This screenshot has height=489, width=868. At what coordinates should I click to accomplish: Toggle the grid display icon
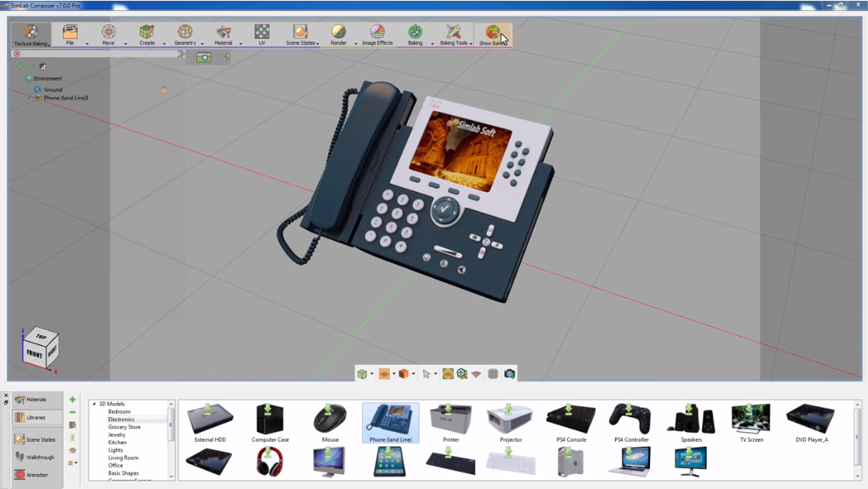[492, 374]
